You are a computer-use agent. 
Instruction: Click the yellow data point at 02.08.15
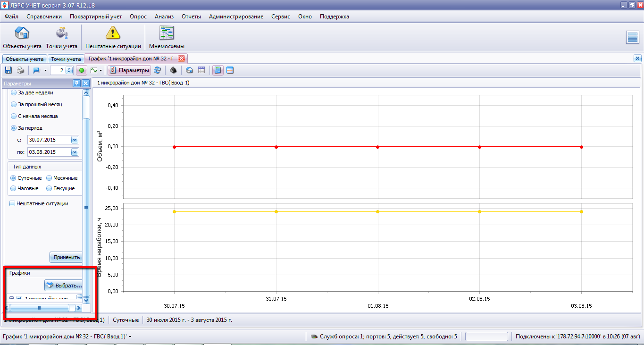click(480, 211)
